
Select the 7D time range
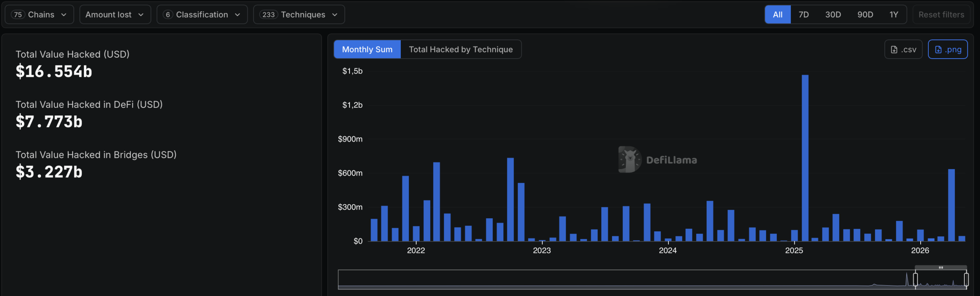pyautogui.click(x=804, y=15)
